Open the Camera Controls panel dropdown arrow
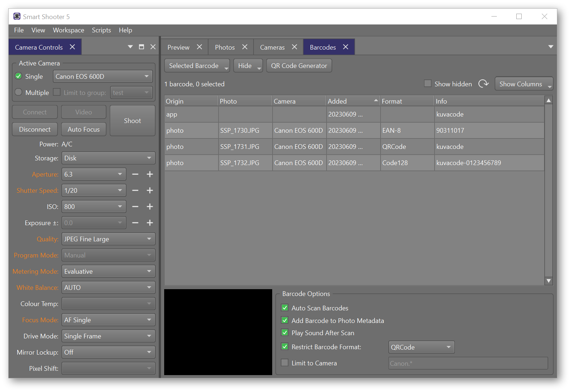This screenshot has width=571, height=392. [x=130, y=47]
